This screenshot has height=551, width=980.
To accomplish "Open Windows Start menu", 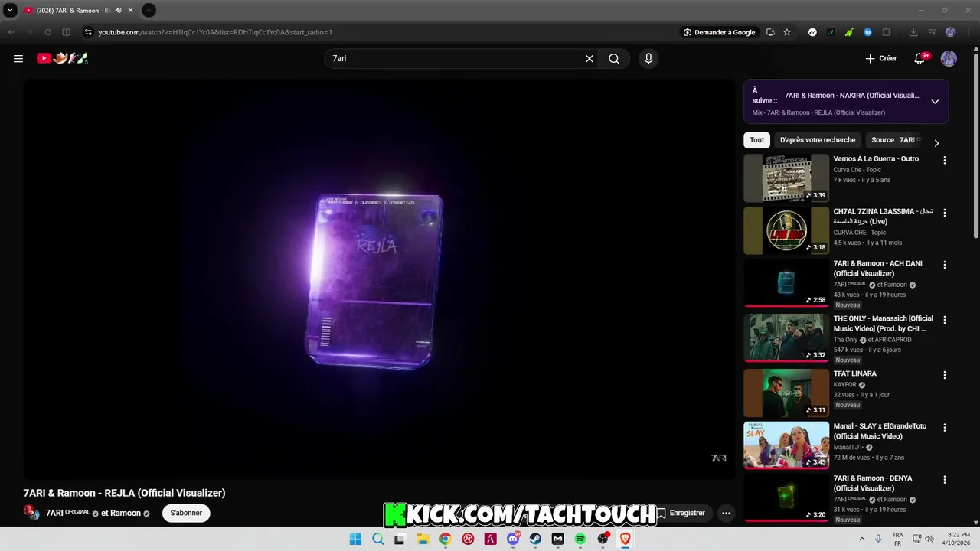I will pos(355,539).
